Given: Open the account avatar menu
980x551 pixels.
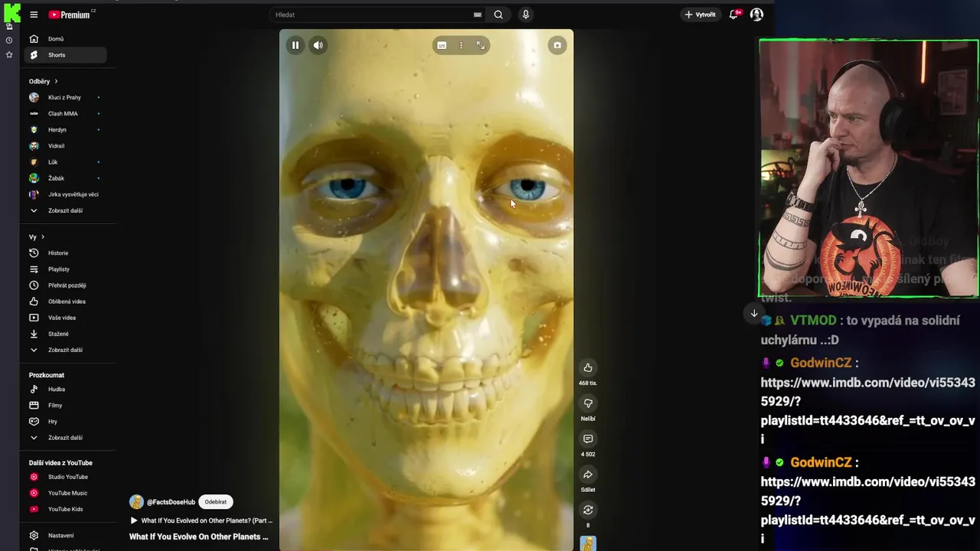Looking at the screenshot, I should point(756,15).
